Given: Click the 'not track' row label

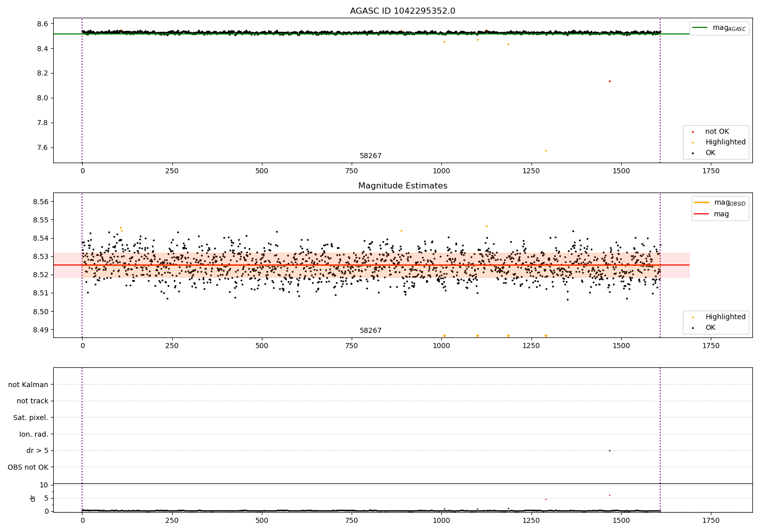Looking at the screenshot, I should [32, 401].
